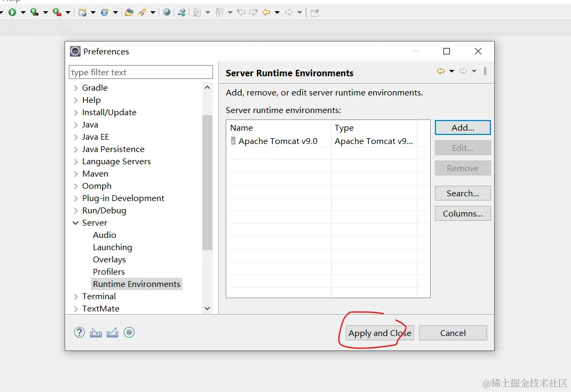
Task: Click the Previous Annotation toolbar icon
Action: [219, 12]
